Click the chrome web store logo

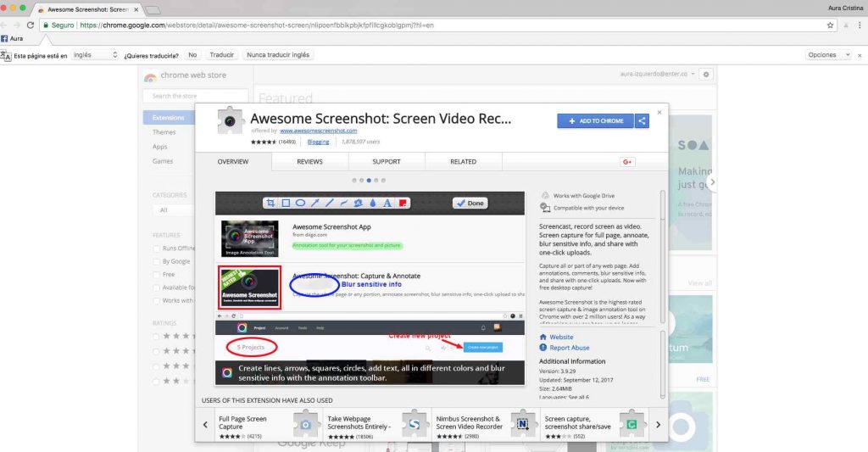tap(150, 75)
